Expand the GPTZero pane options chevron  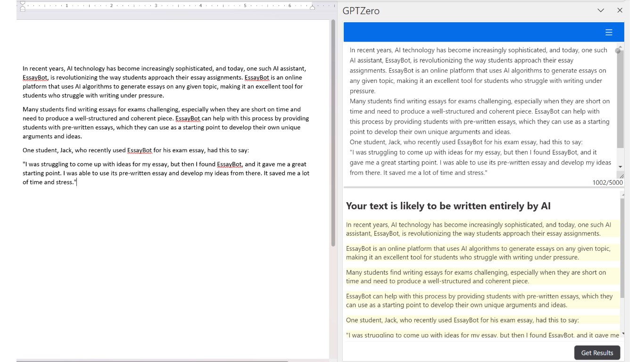[x=601, y=10]
